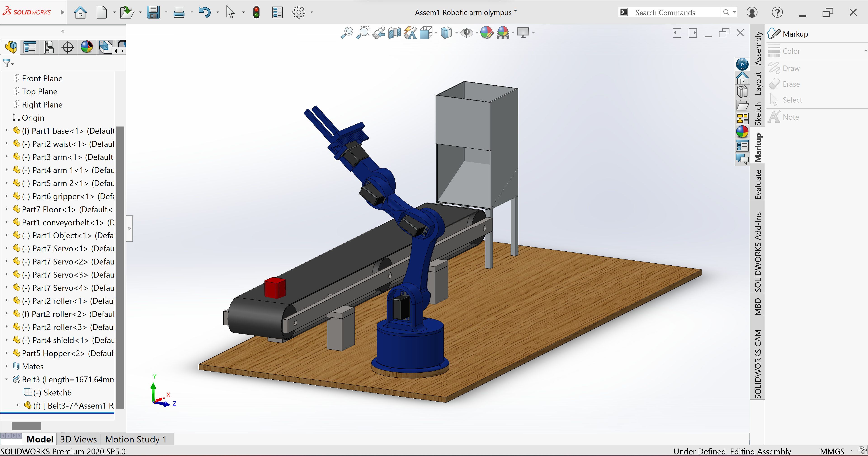Image resolution: width=868 pixels, height=456 pixels.
Task: Click the Save disk icon
Action: point(153,12)
